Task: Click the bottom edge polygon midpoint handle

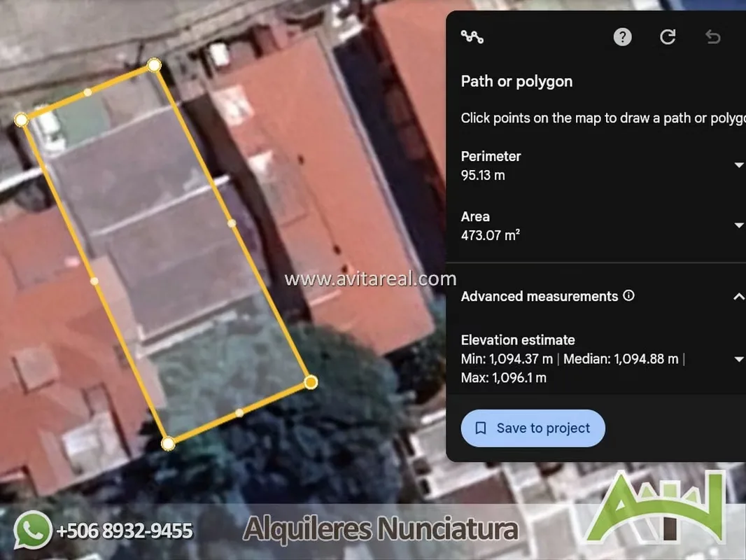Action: [239, 413]
